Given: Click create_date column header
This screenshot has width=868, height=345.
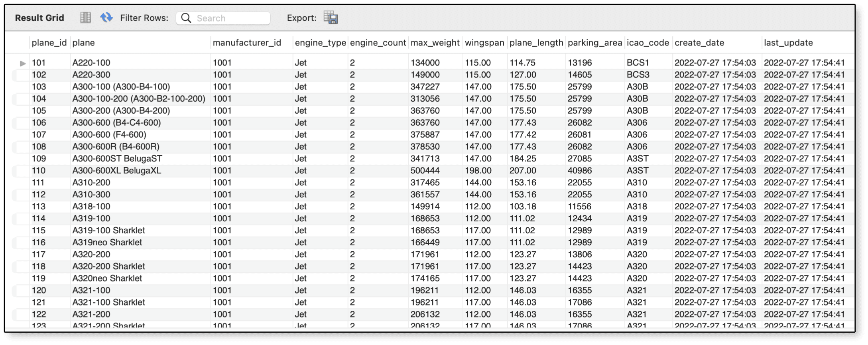Looking at the screenshot, I should (699, 43).
